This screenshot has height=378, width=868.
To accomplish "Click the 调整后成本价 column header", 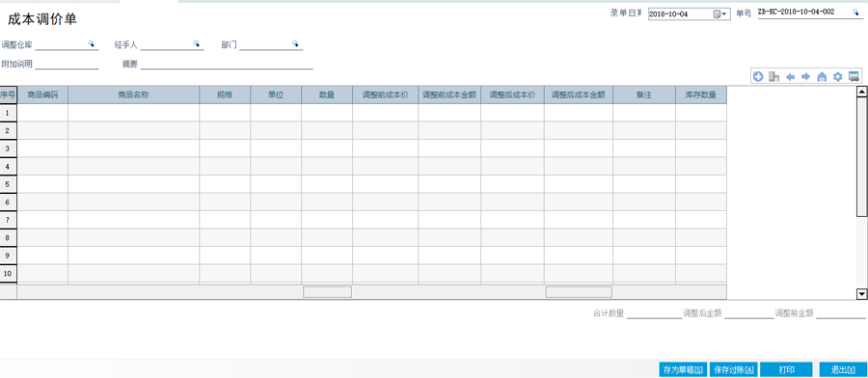I will pyautogui.click(x=512, y=94).
